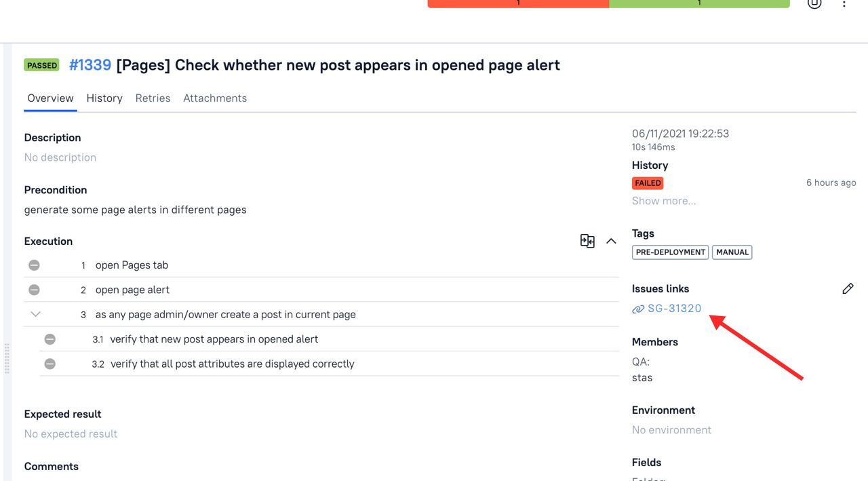Click the PASSED status badge
Screen dimensions: 868x481
click(42, 65)
